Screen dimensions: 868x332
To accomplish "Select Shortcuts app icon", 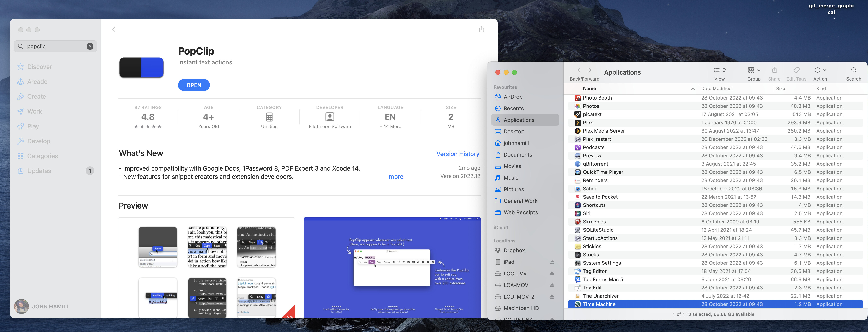I will [577, 205].
